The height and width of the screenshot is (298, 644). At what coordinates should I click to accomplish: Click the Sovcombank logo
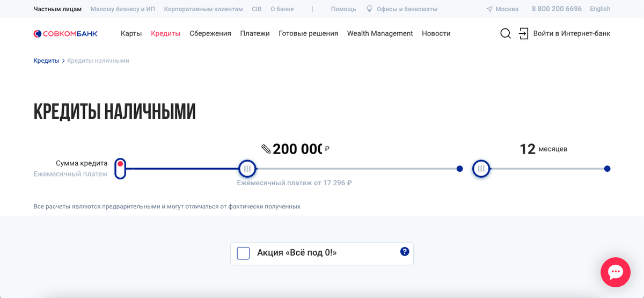pyautogui.click(x=65, y=33)
